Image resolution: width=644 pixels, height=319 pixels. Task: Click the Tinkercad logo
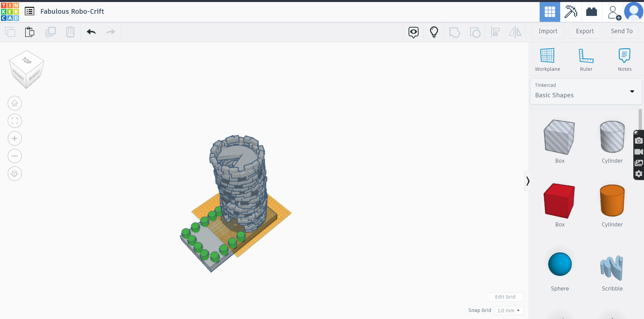[x=10, y=12]
